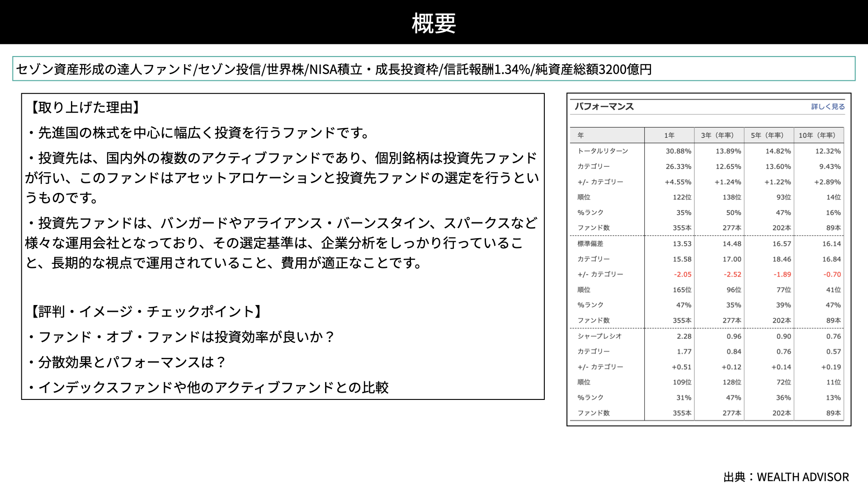Viewport: 868px width, 488px height.
Task: Click the 11位 rank cell
Action: pyautogui.click(x=833, y=382)
